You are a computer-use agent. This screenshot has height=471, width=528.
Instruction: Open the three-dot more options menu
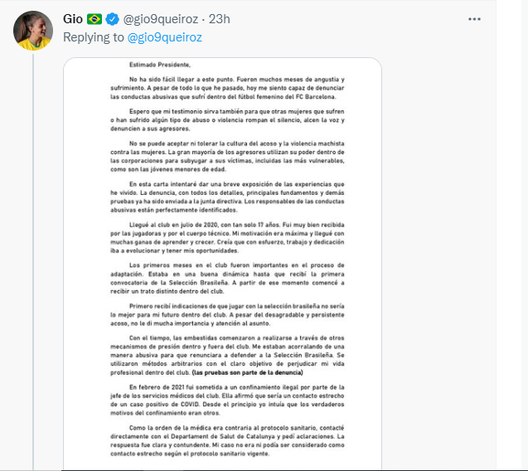click(474, 19)
